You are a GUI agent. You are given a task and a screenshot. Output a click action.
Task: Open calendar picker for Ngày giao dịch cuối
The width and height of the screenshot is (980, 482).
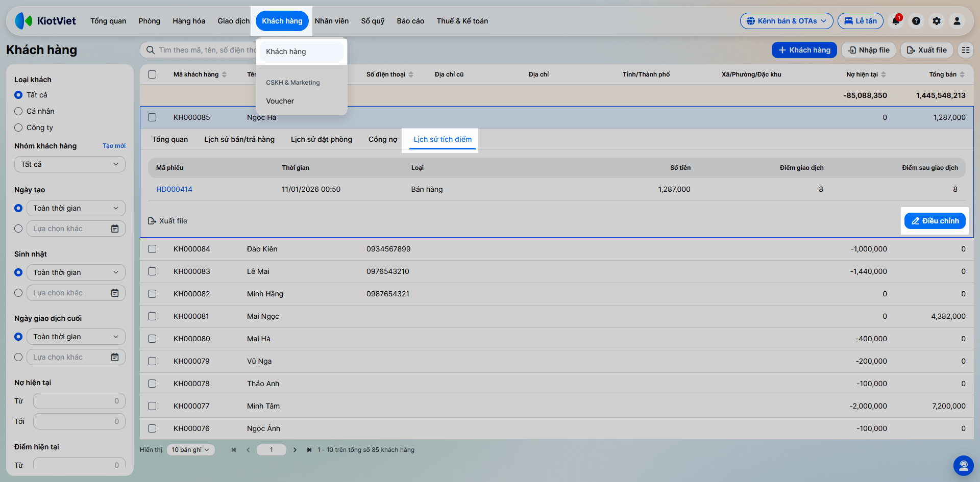(x=115, y=357)
